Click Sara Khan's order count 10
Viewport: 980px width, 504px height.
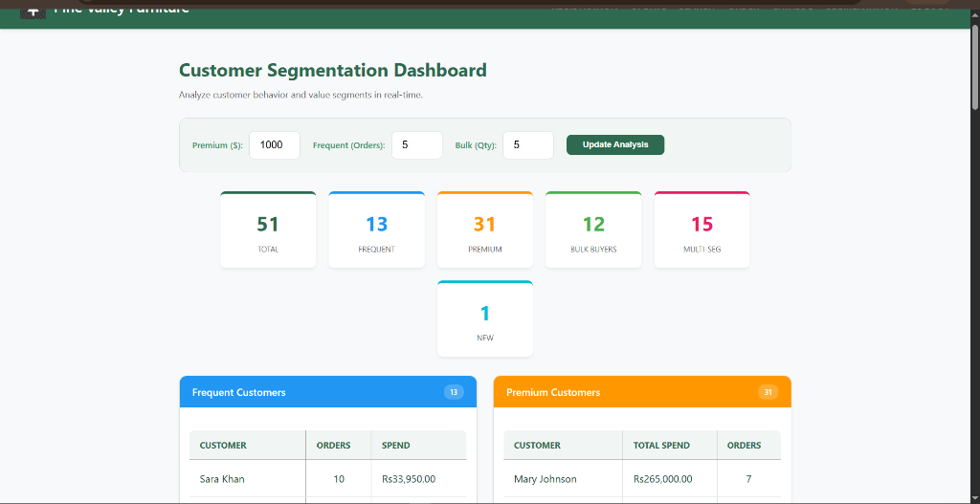[x=339, y=480]
